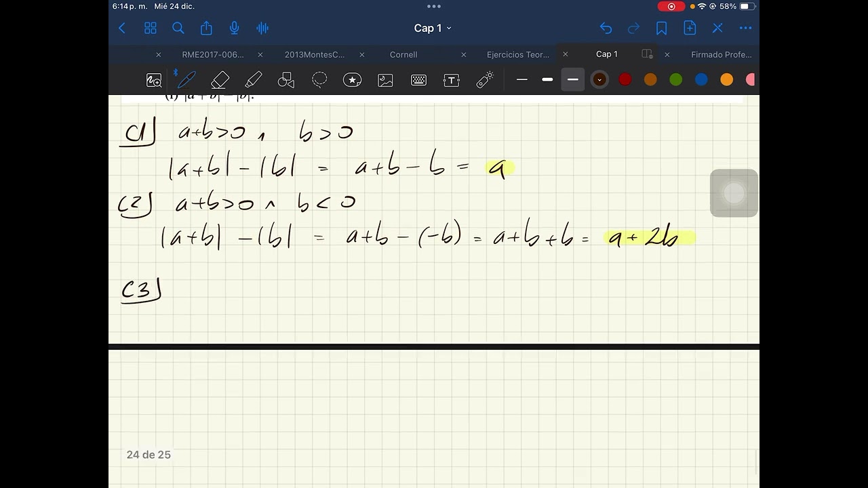The image size is (868, 488).
Task: Open the page thumbnails grid view
Action: click(151, 28)
